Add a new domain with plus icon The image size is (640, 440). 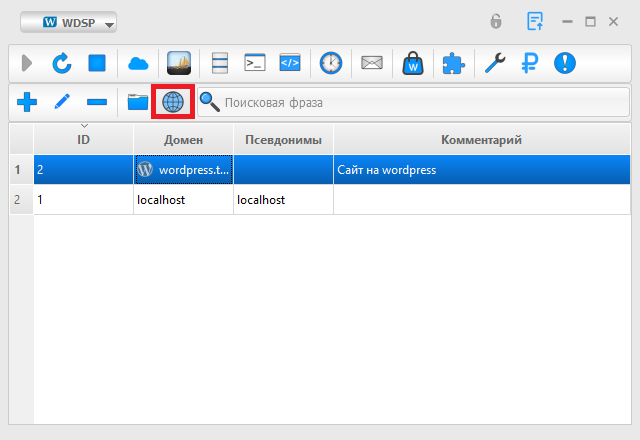27,102
